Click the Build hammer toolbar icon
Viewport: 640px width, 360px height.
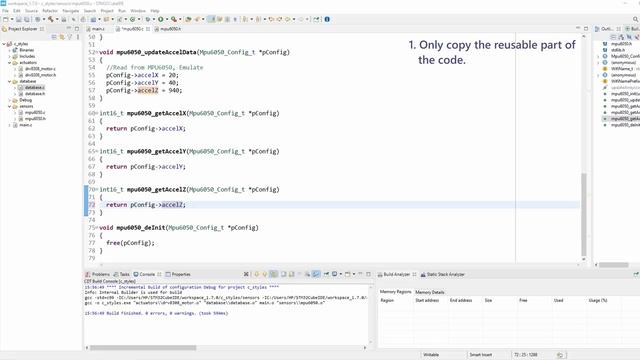[51, 19]
